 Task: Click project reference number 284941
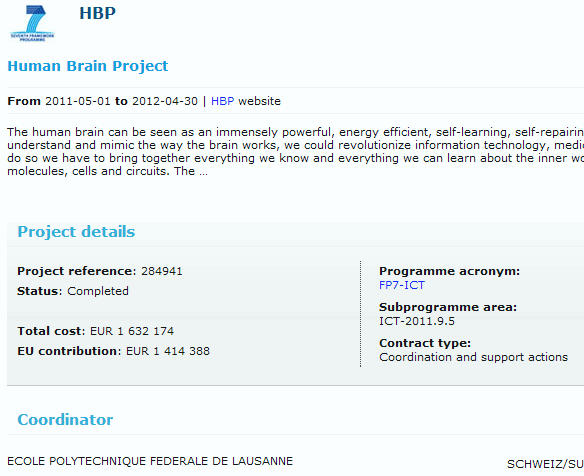click(162, 271)
